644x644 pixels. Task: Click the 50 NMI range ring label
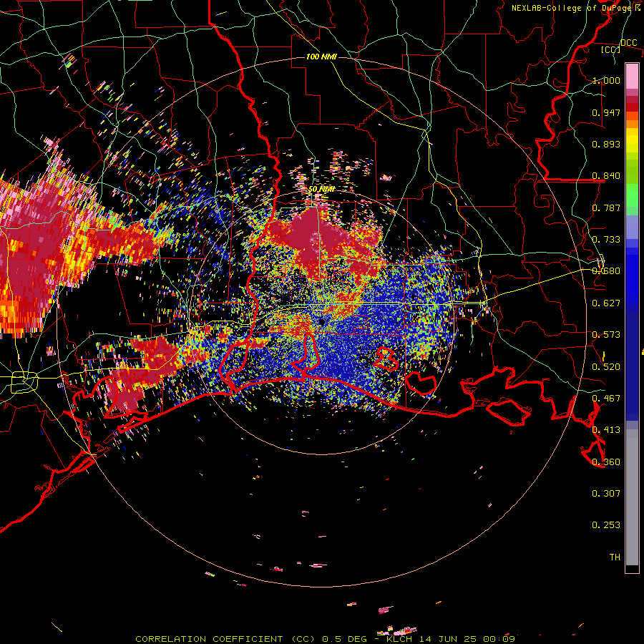click(321, 190)
